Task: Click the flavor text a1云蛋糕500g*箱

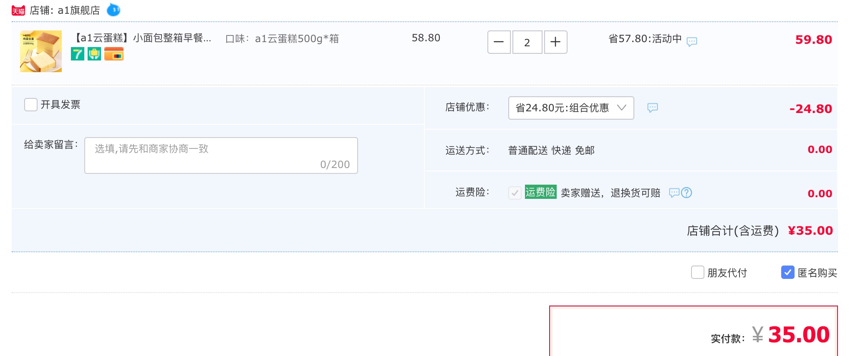Action: (297, 39)
